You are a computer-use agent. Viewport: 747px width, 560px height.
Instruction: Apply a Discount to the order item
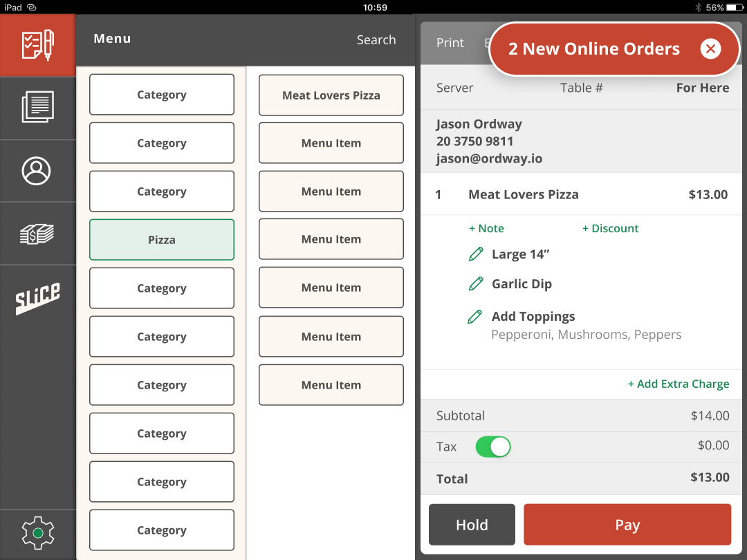(610, 228)
